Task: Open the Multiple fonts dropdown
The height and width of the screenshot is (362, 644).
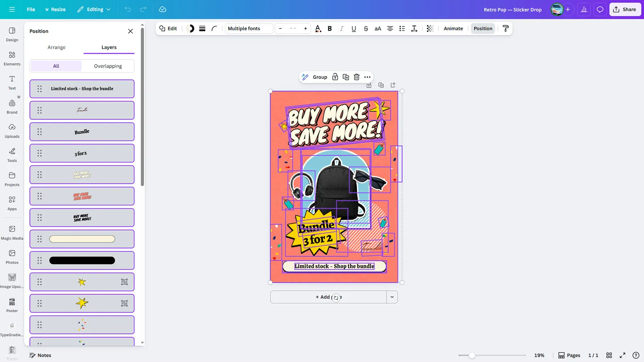Action: click(249, 29)
